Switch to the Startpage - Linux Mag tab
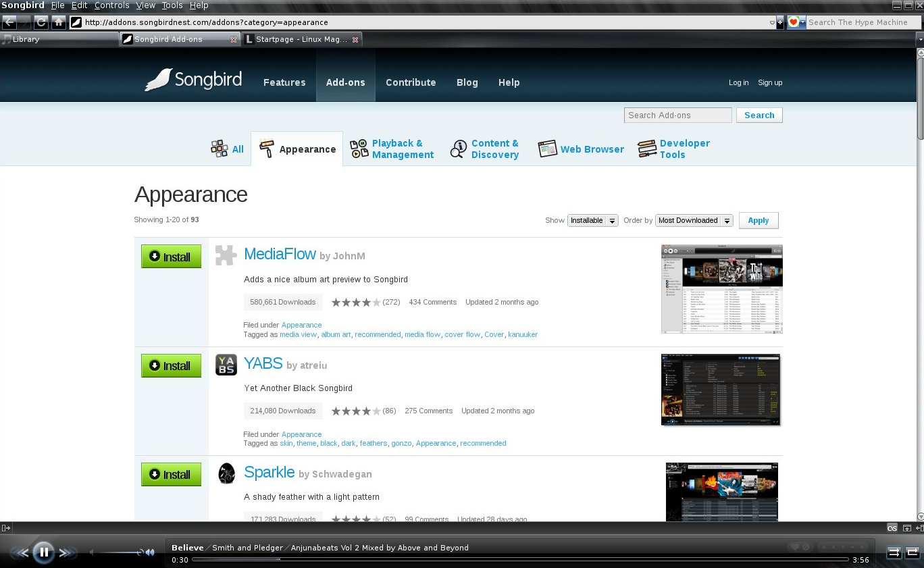924x568 pixels. pyautogui.click(x=302, y=40)
